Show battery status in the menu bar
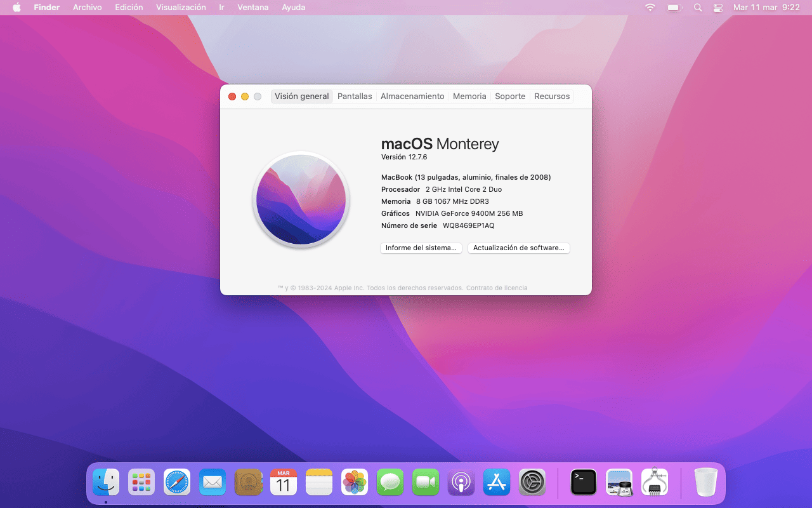Image resolution: width=812 pixels, height=508 pixels. (x=674, y=8)
